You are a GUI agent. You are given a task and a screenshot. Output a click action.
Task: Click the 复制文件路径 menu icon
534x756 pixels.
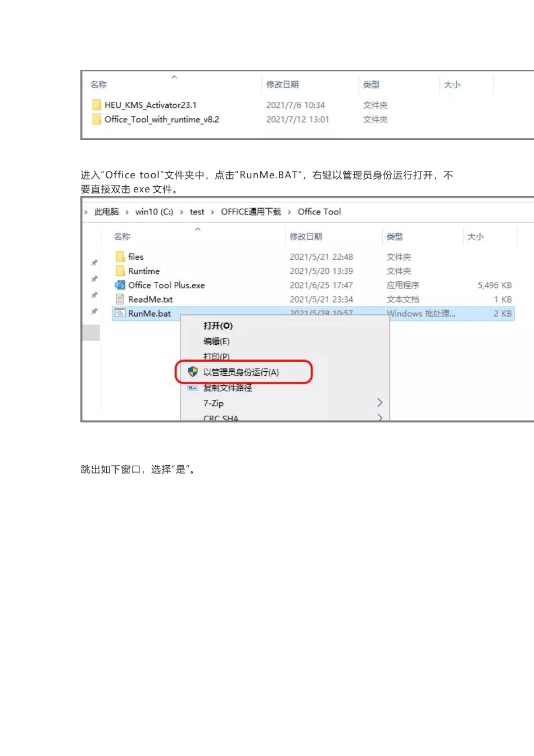coord(192,388)
